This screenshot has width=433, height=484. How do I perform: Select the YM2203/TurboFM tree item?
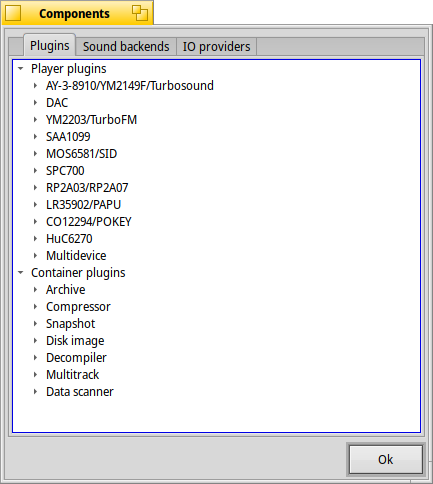pos(91,120)
